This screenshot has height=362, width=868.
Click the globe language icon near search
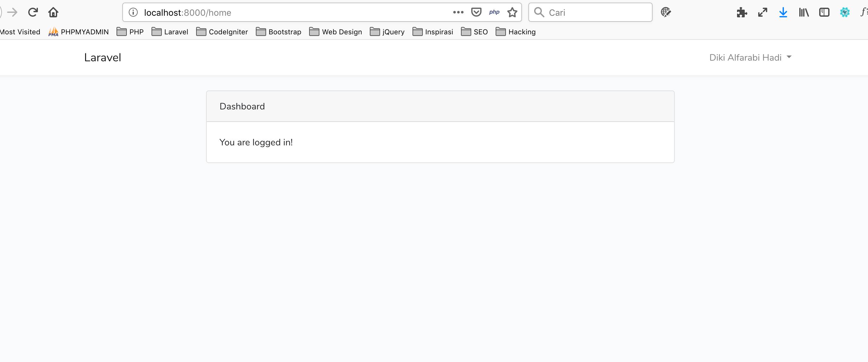(665, 12)
